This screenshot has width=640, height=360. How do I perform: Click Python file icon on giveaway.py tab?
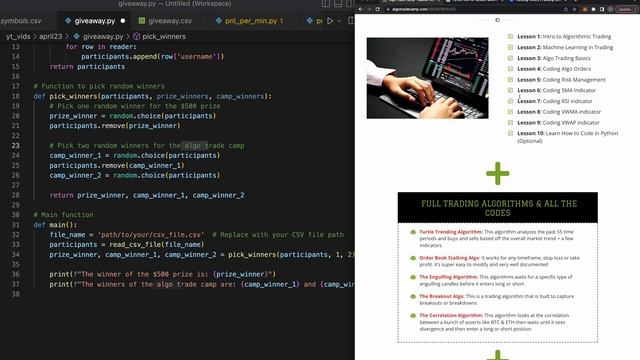pyautogui.click(x=68, y=20)
